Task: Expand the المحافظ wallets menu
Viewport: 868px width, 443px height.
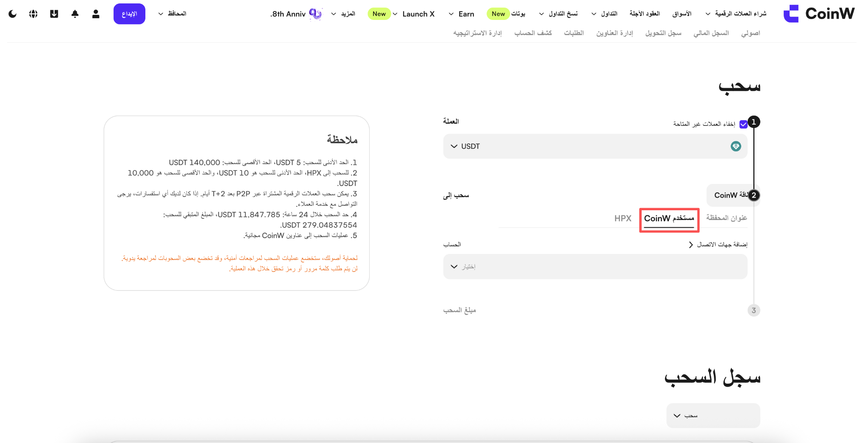Action: click(172, 14)
